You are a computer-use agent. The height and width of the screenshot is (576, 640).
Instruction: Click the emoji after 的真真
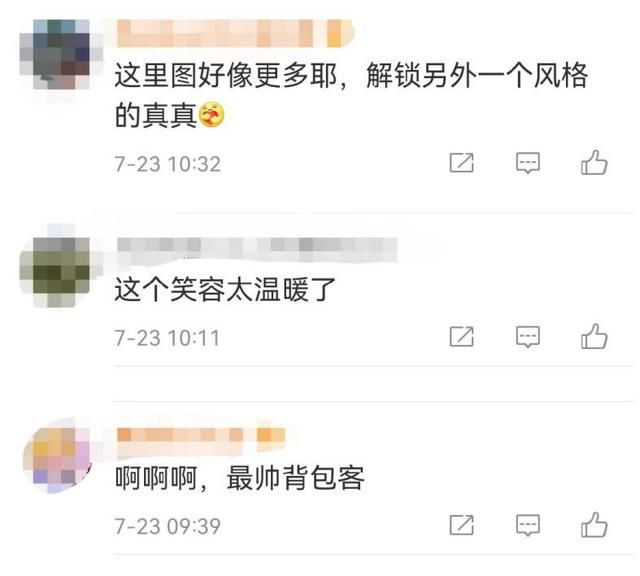pos(211,115)
